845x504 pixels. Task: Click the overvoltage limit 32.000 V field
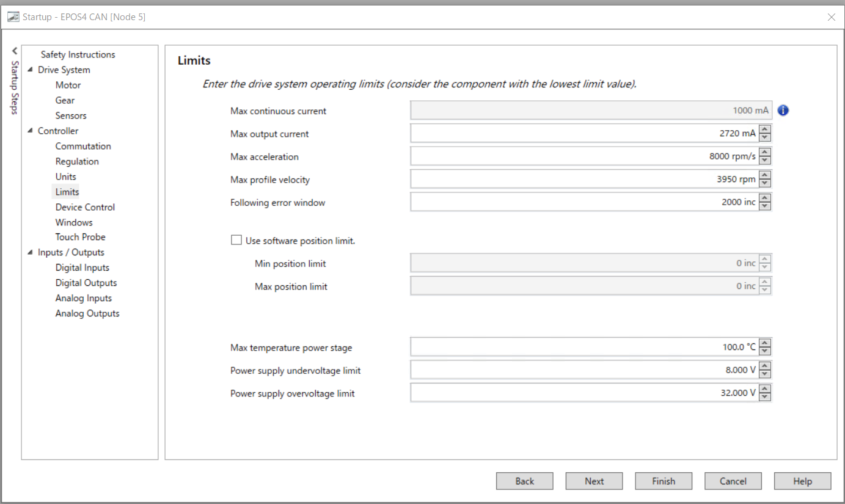[x=585, y=393]
